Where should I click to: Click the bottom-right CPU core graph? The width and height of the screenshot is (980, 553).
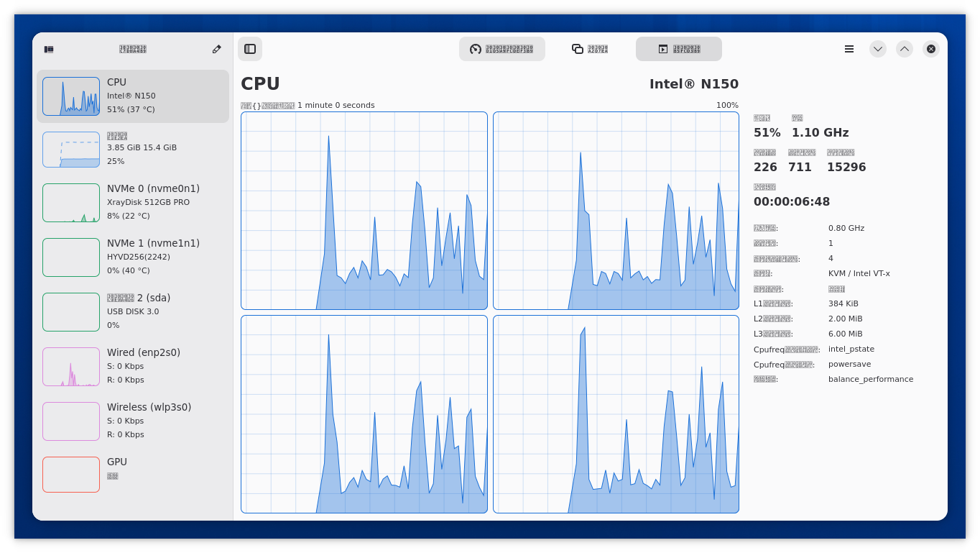[616, 414]
